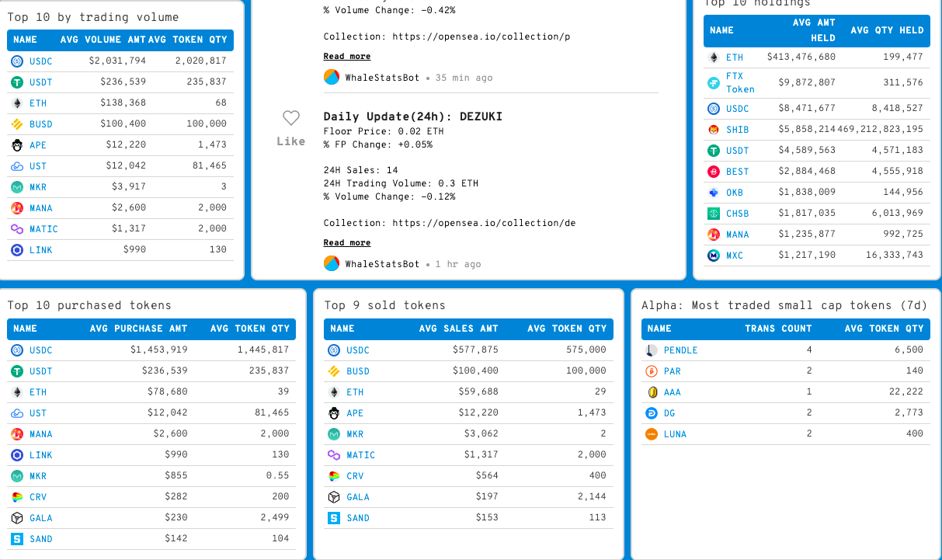Click the Top 9 sold tokens title
Screen dimensions: 942x560
[x=385, y=305]
